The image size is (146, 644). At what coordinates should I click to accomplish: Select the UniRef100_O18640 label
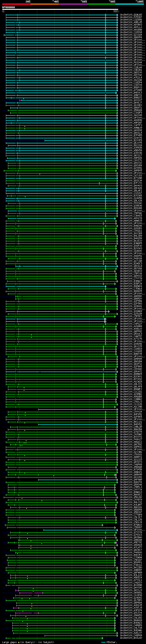click(131, 251)
